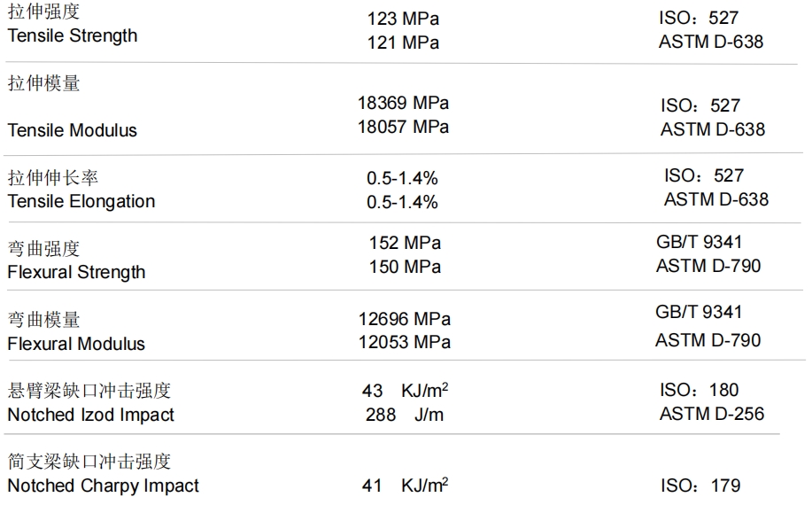The width and height of the screenshot is (812, 505).
Task: Click the "ISO: 179" standard text
Action: [x=700, y=486]
